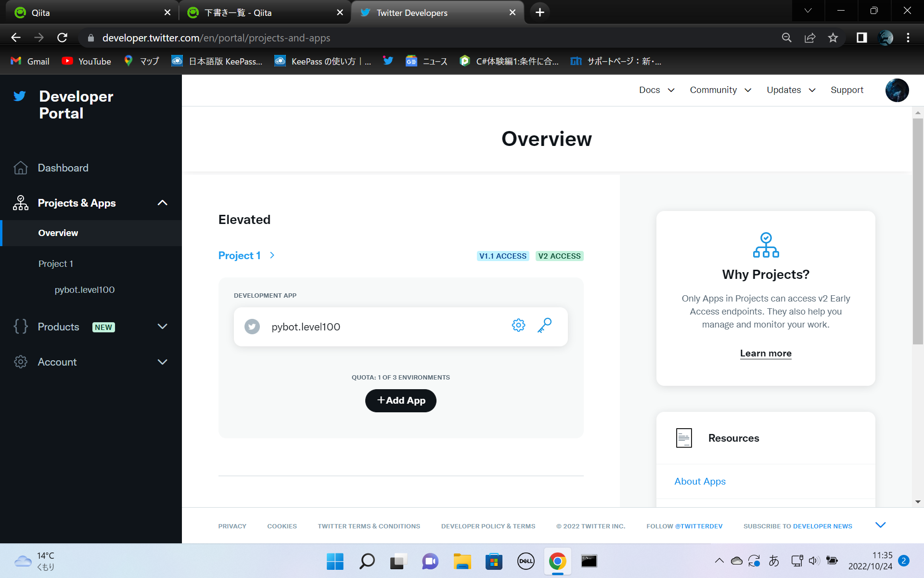Expand the Account section
The height and width of the screenshot is (578, 924).
[163, 362]
